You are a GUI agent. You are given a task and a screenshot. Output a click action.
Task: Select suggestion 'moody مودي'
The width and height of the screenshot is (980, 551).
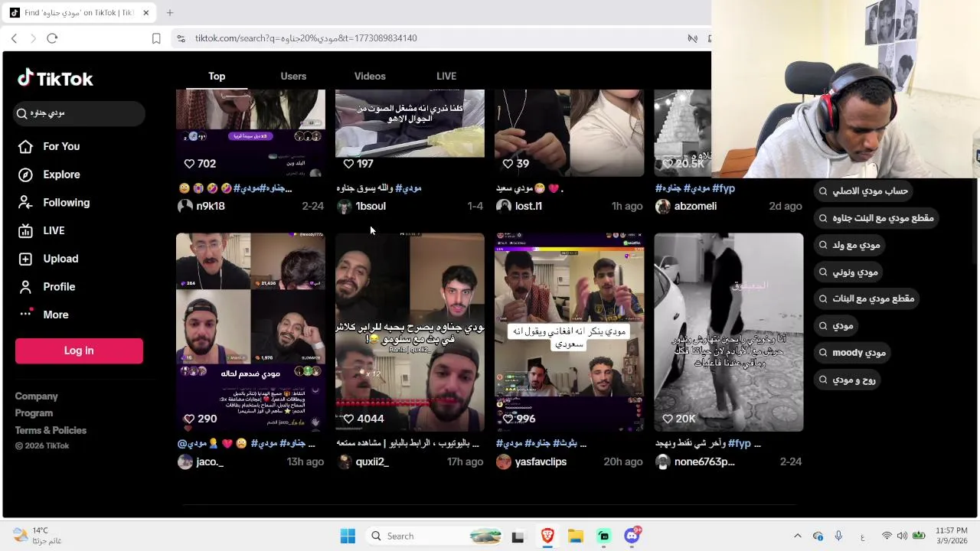(x=851, y=353)
